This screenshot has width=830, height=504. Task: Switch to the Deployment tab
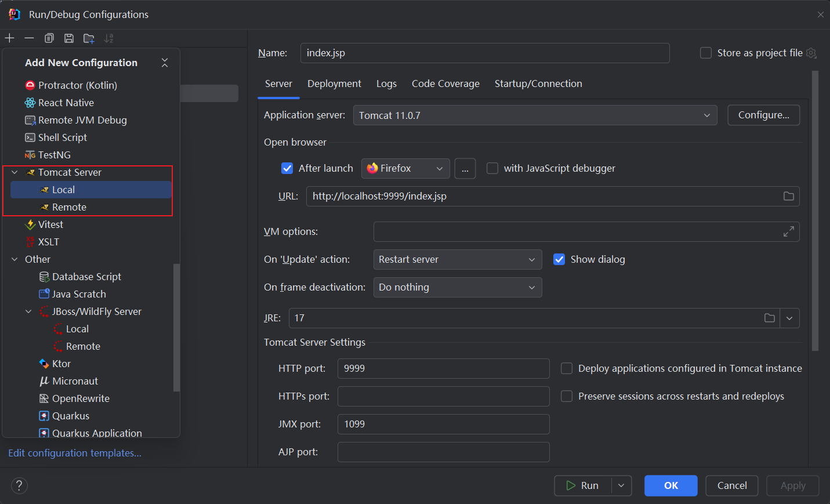pos(334,84)
